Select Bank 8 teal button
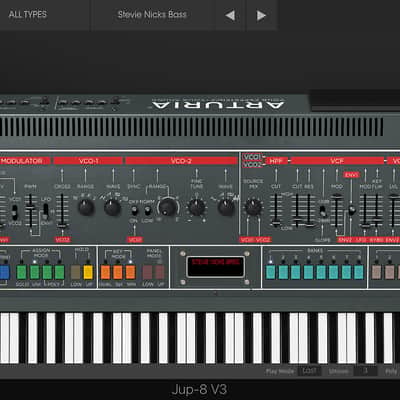The image size is (400, 400). coord(359,272)
